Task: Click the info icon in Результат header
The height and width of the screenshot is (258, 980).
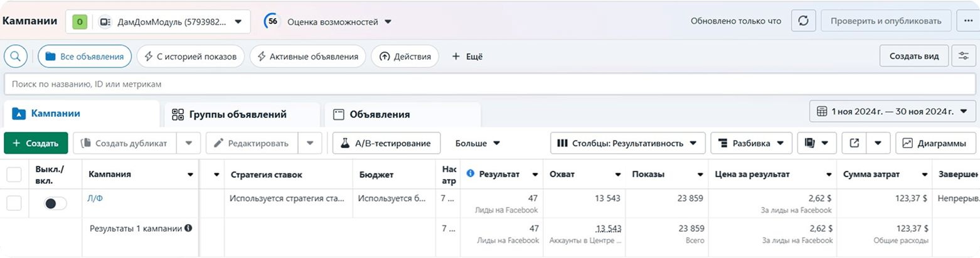Action: pos(471,174)
